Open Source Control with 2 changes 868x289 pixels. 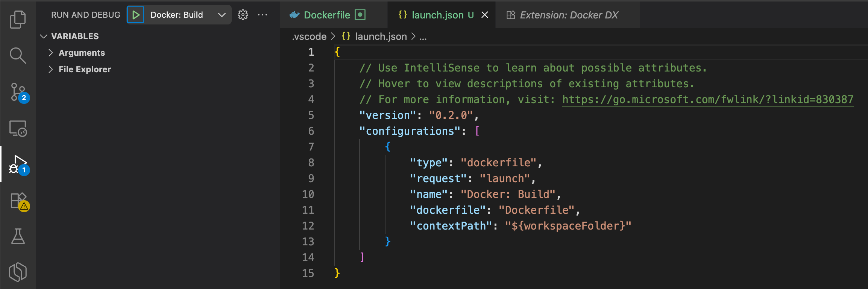(19, 93)
